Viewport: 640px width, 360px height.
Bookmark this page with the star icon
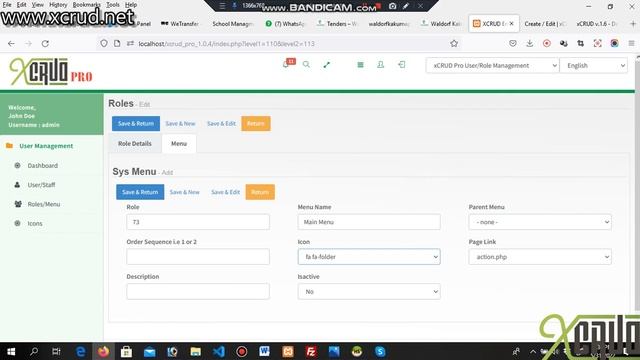(x=454, y=43)
